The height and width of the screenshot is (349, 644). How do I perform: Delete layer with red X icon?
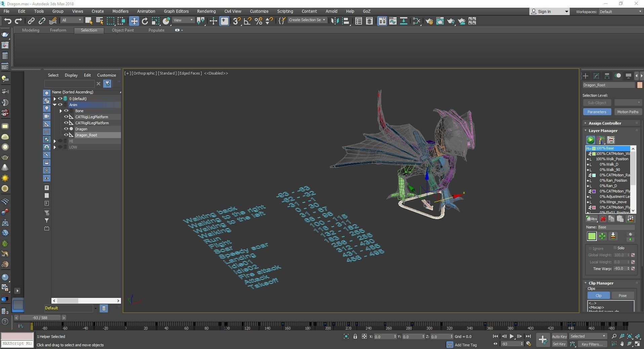click(603, 219)
